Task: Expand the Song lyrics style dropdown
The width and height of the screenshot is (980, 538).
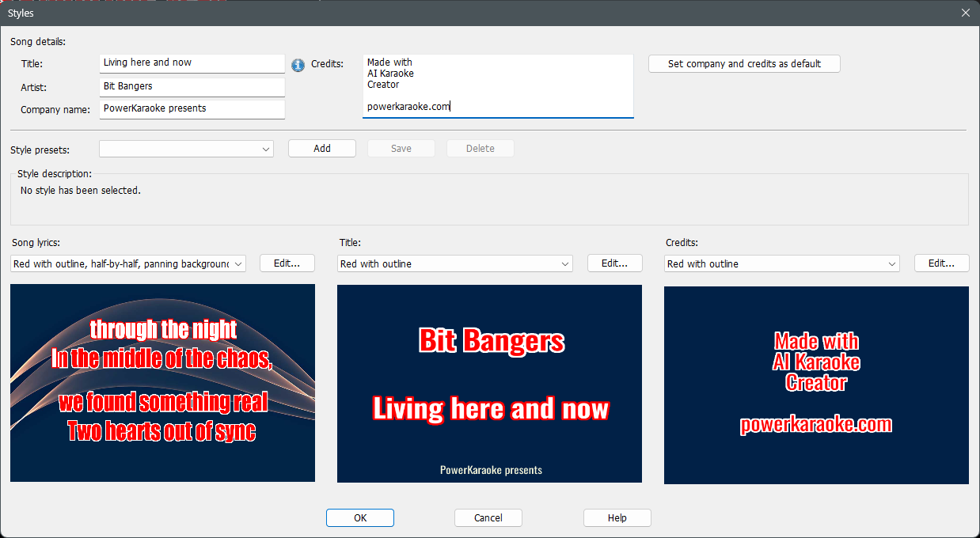Action: point(128,263)
